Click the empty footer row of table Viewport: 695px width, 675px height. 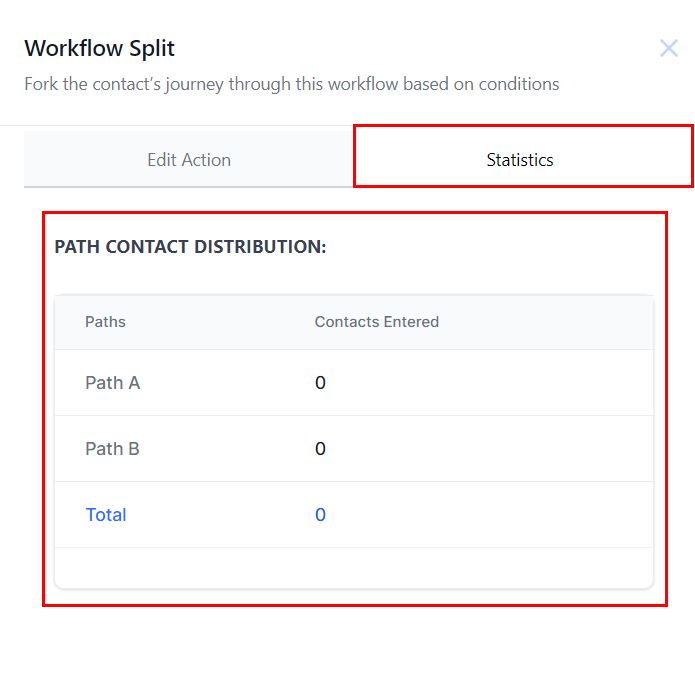point(353,567)
